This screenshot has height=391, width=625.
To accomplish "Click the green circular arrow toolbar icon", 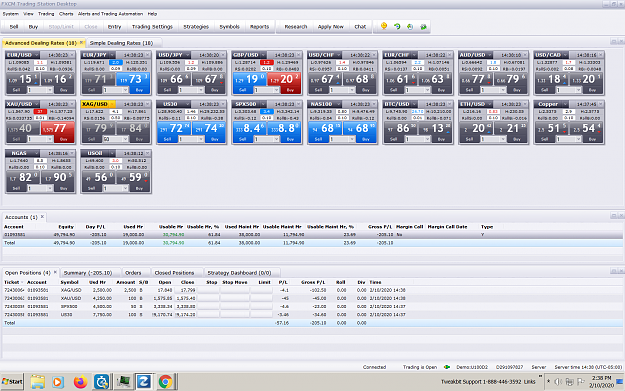I will click(x=397, y=26).
